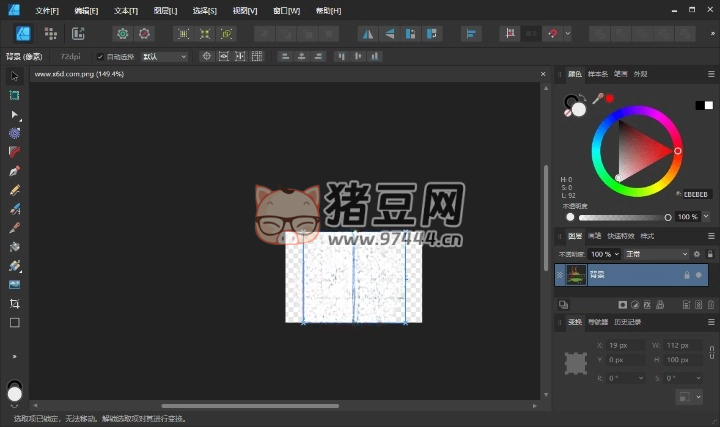
Task: Switch to the 历史记录 tab
Action: tap(627, 322)
